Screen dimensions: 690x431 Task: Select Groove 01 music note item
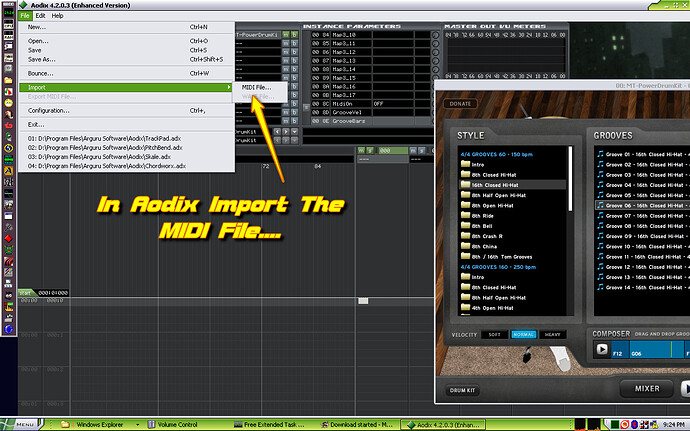pyautogui.click(x=599, y=154)
